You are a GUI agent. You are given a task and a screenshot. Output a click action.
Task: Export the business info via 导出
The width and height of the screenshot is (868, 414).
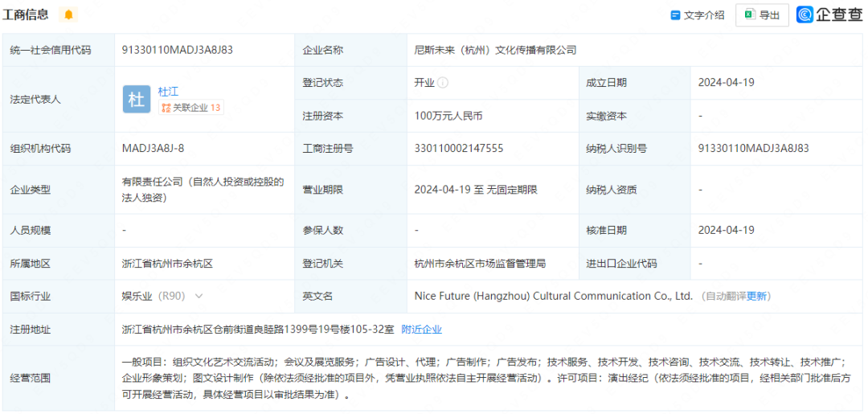(762, 15)
